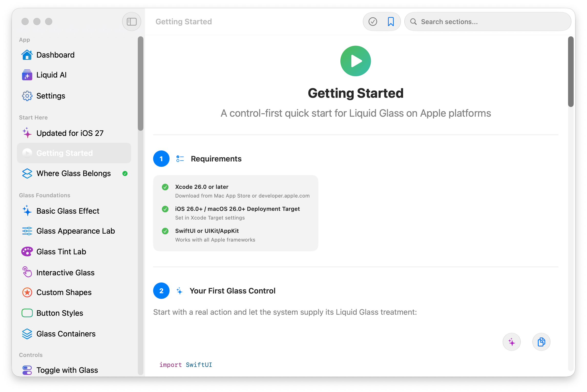Select Updated for iOS 27
The height and width of the screenshot is (392, 587).
tap(74, 133)
